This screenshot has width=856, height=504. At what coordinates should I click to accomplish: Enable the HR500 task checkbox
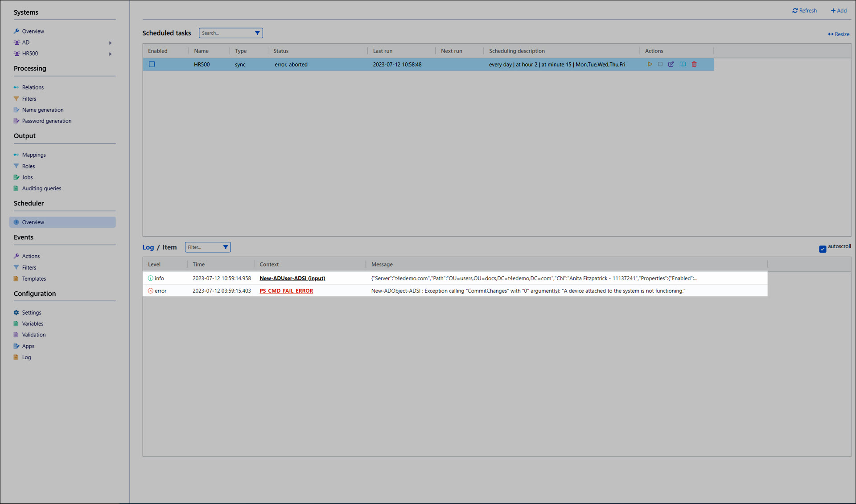coord(152,64)
